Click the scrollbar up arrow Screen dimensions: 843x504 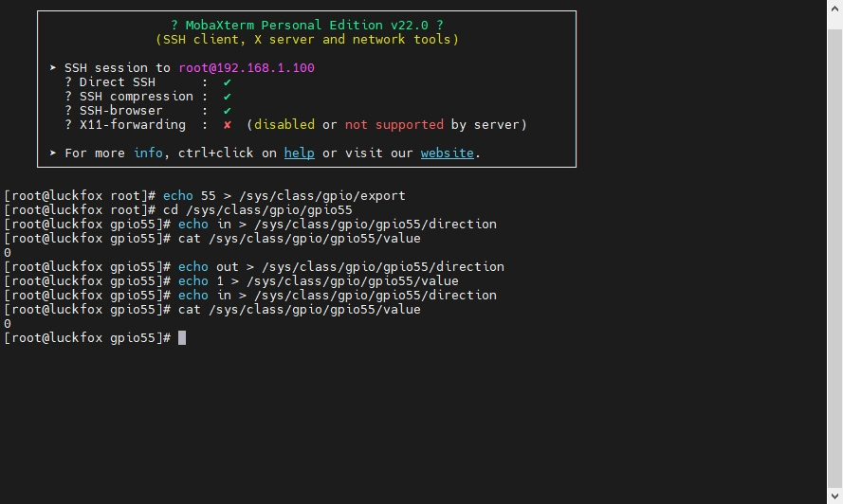[x=834, y=9]
